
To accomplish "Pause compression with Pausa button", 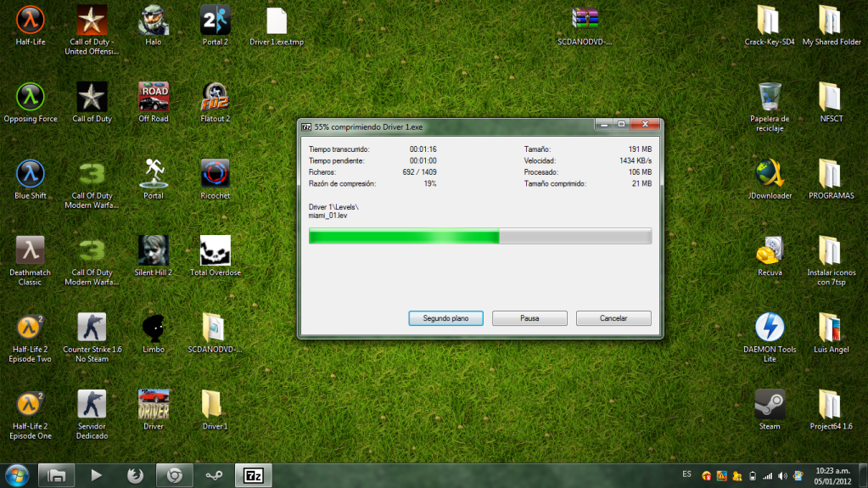I will [529, 318].
